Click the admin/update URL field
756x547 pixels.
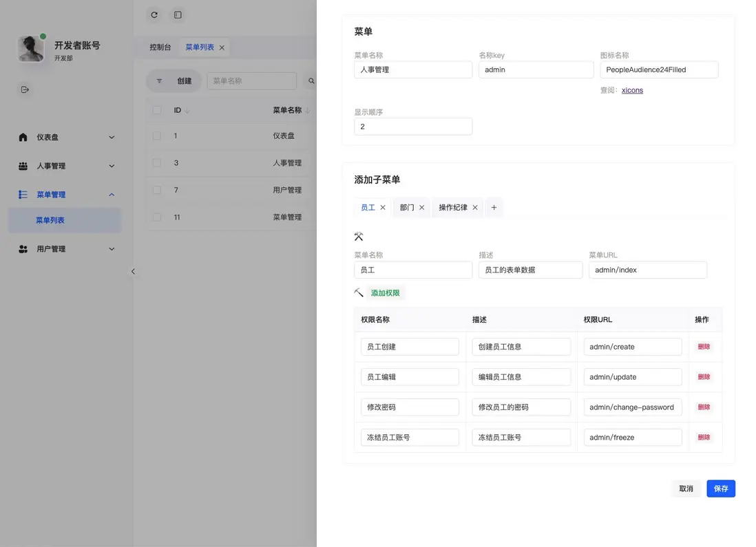pos(633,377)
